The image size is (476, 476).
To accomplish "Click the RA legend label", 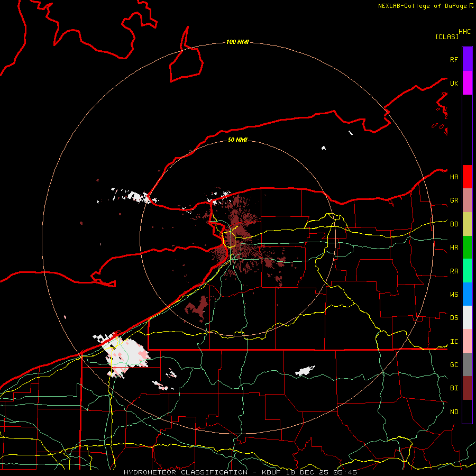I will click(x=454, y=271).
